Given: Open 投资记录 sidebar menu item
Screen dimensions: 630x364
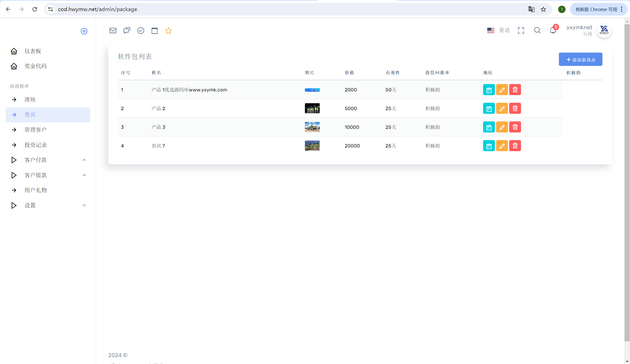Looking at the screenshot, I should coord(35,145).
